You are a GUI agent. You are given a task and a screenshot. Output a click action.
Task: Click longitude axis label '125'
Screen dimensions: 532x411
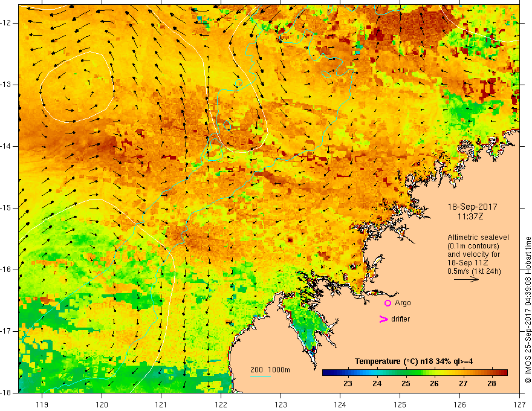coord(400,404)
